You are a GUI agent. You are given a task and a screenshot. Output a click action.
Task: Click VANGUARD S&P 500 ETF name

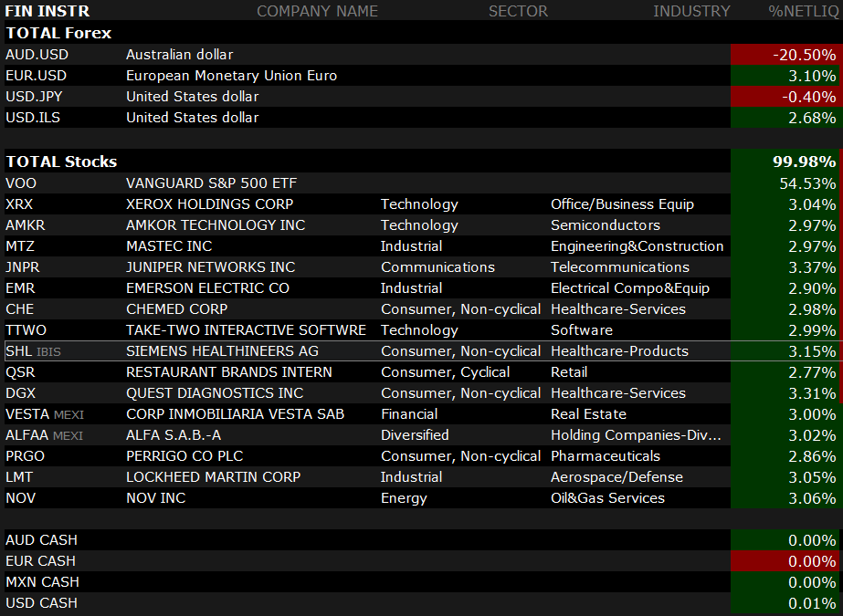[211, 183]
